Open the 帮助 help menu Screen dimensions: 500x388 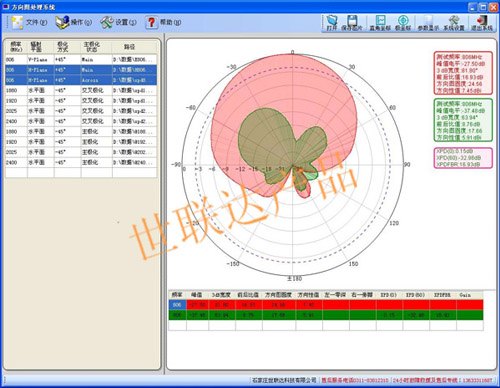click(x=163, y=22)
